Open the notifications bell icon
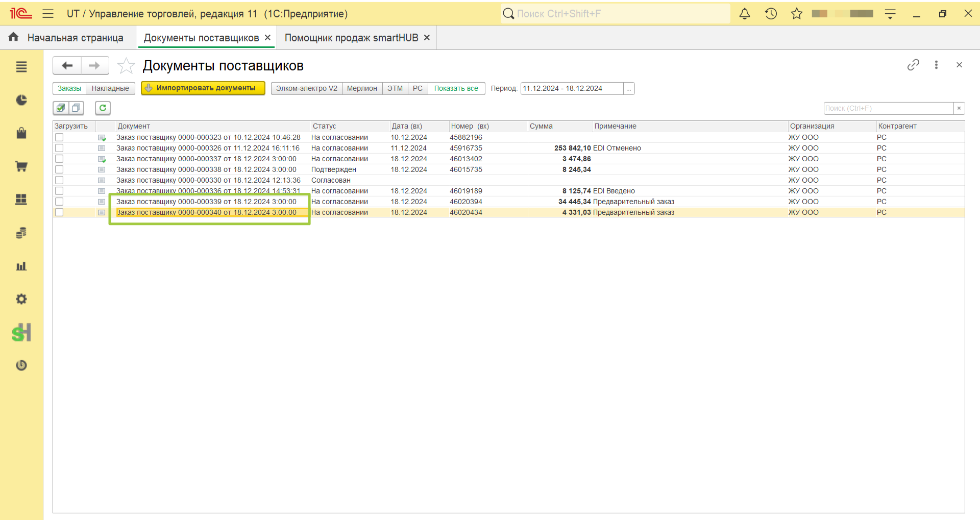The height and width of the screenshot is (520, 980). (745, 14)
